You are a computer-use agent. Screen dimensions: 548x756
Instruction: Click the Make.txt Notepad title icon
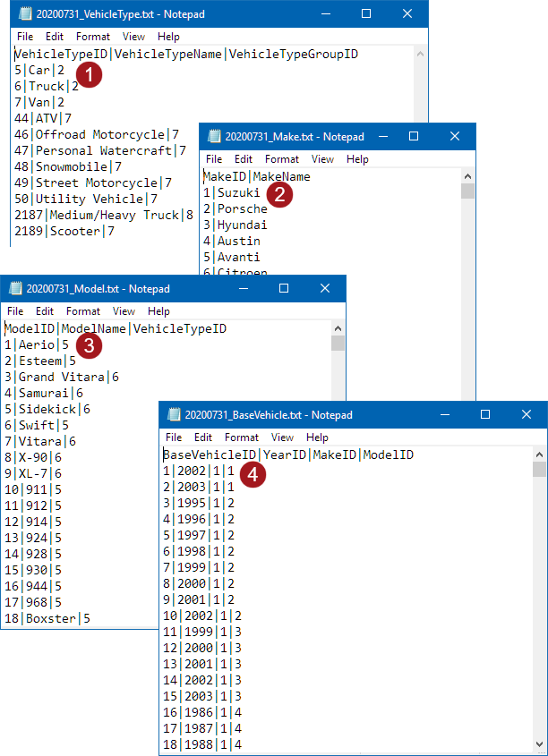coord(214,137)
